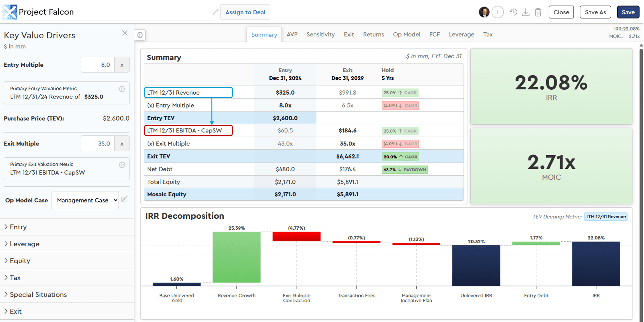Click the Assign to Deal button
644x322 pixels.
(245, 12)
